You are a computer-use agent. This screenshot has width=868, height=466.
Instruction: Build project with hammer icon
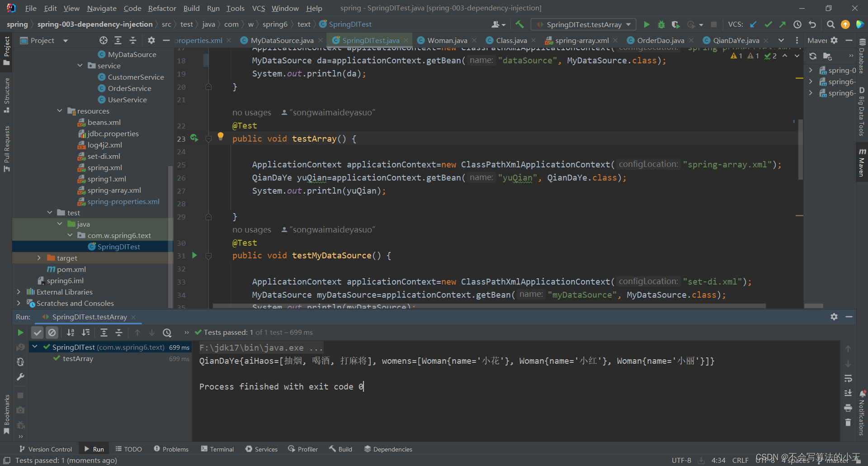click(x=519, y=24)
